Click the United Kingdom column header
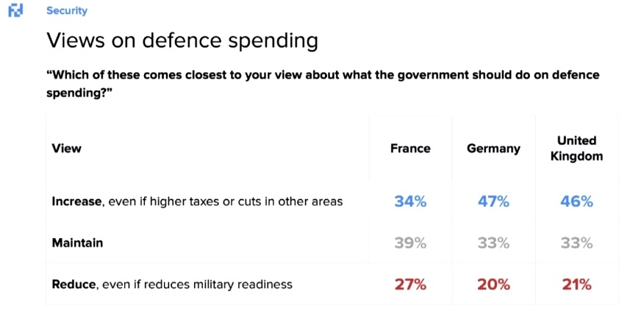The height and width of the screenshot is (319, 644). coord(576,148)
